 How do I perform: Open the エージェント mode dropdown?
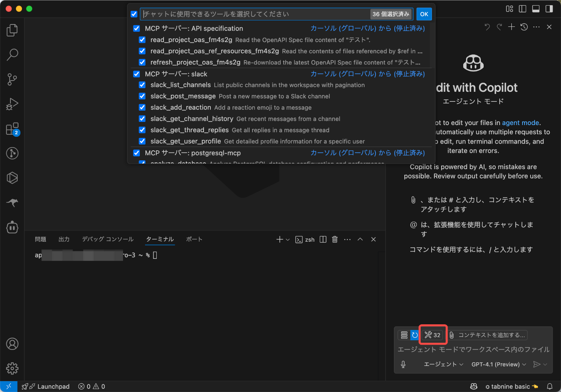tap(443, 364)
